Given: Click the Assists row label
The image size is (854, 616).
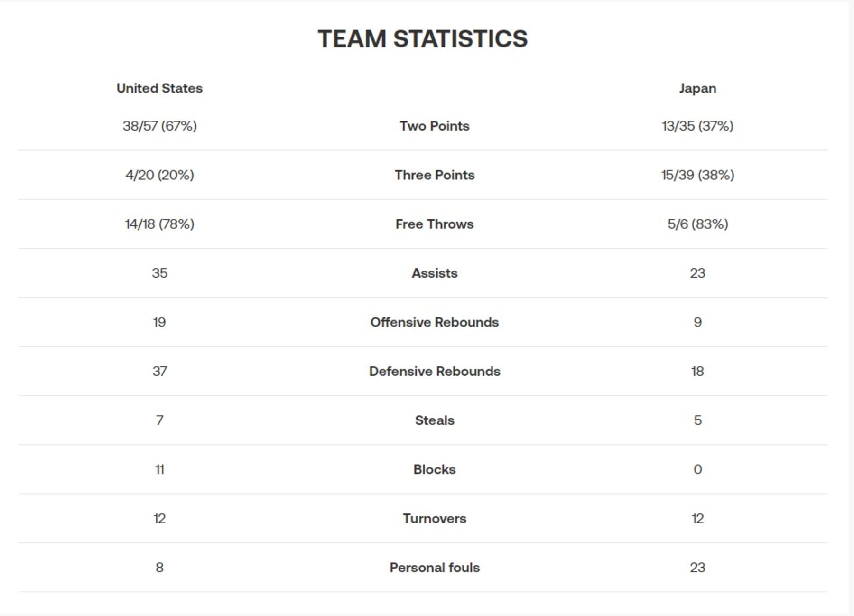Looking at the screenshot, I should pos(435,273).
